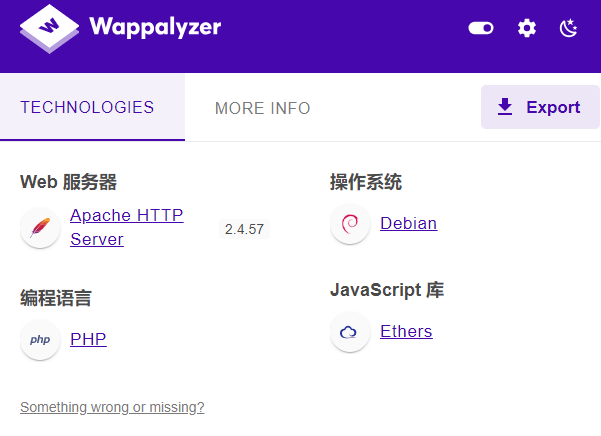Select the TECHNOLOGIES tab
The width and height of the screenshot is (601, 436).
pyautogui.click(x=92, y=107)
